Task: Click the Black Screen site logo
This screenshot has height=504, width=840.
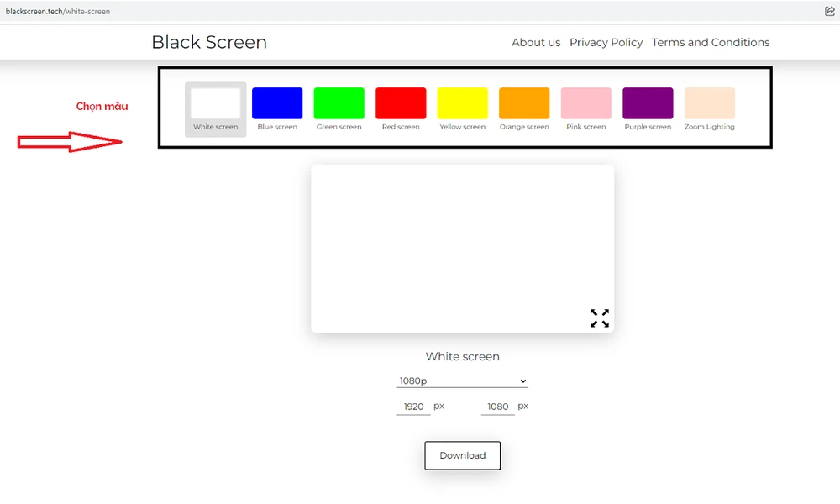Action: tap(209, 42)
